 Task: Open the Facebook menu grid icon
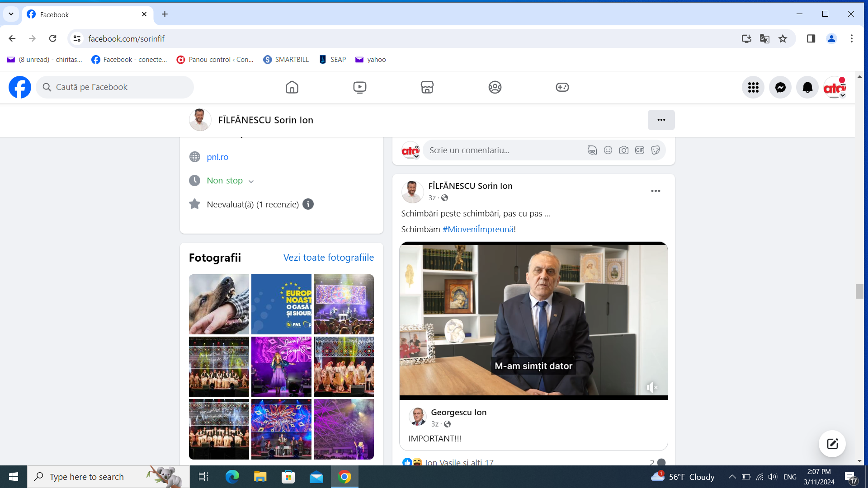753,88
